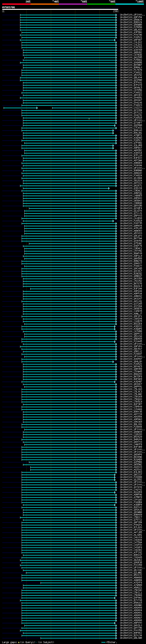Click the orange ~40% identity color segment
The image size is (146, 644).
(45, 4)
